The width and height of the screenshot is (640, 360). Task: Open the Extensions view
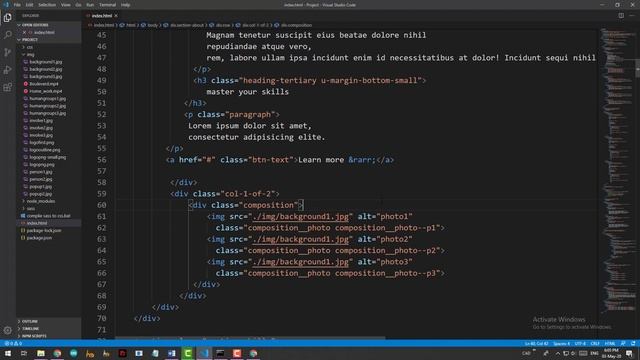[x=7, y=87]
